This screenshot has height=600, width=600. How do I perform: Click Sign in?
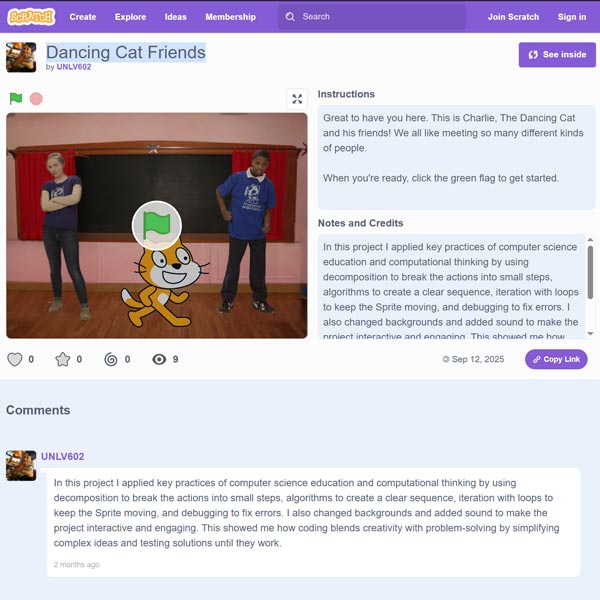click(572, 17)
